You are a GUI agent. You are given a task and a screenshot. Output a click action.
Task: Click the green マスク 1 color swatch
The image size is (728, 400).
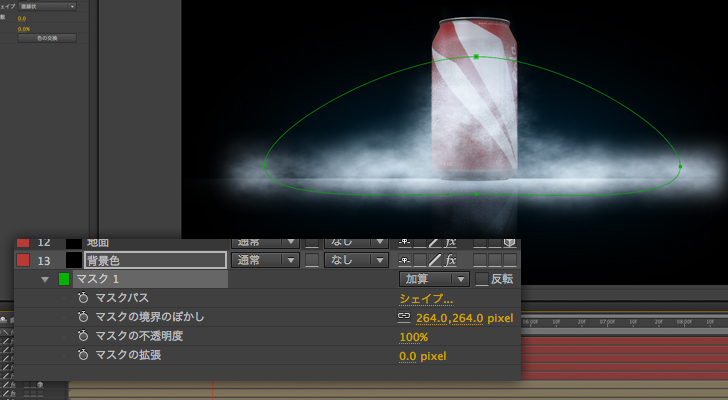64,279
